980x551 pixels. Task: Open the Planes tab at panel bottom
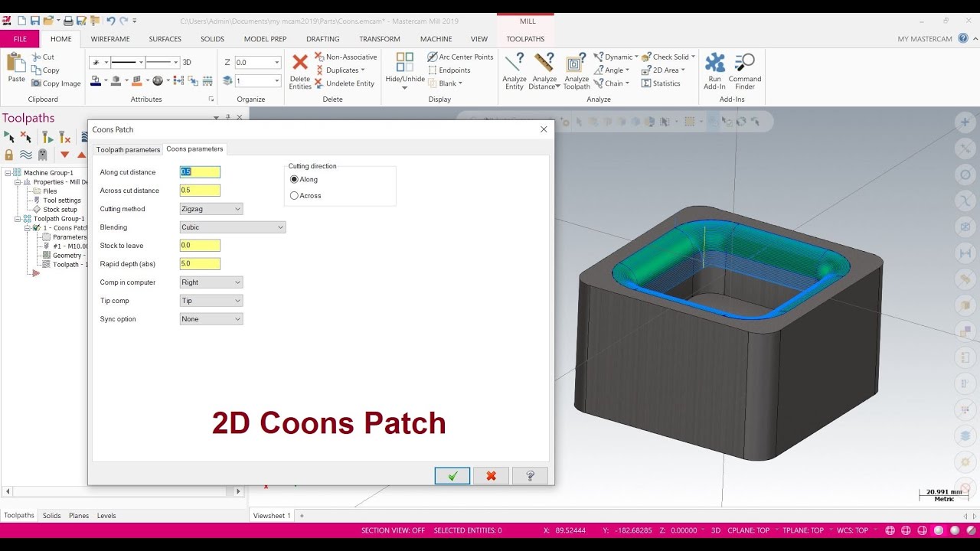[x=79, y=516]
